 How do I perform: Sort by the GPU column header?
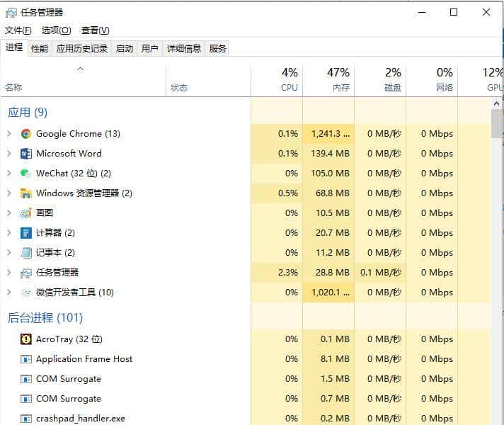481,81
